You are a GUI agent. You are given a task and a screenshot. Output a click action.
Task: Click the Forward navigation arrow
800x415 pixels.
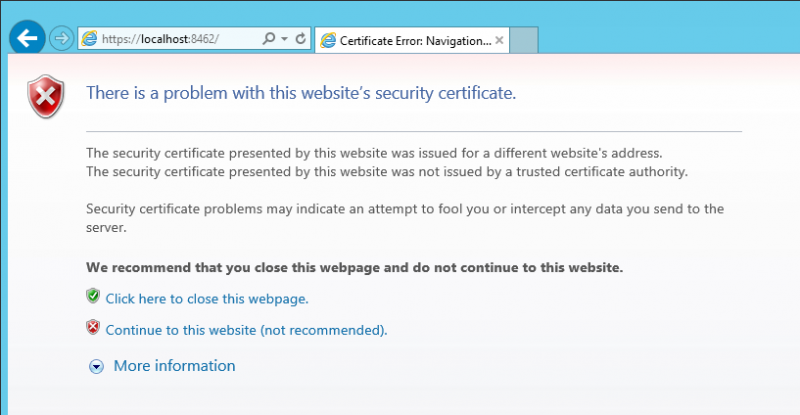tap(61, 38)
